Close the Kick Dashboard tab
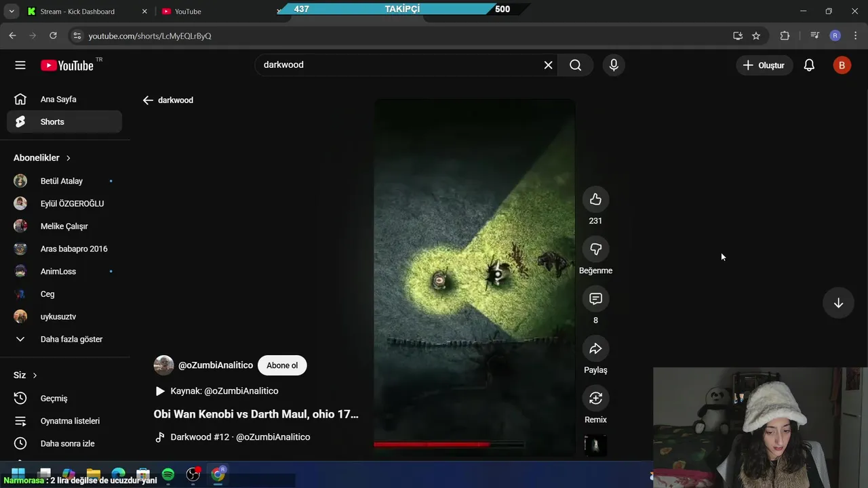The width and height of the screenshot is (868, 488). [144, 12]
